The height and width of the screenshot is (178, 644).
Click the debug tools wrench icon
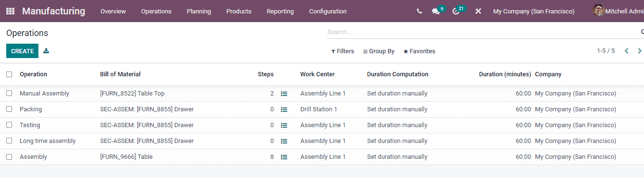point(478,11)
